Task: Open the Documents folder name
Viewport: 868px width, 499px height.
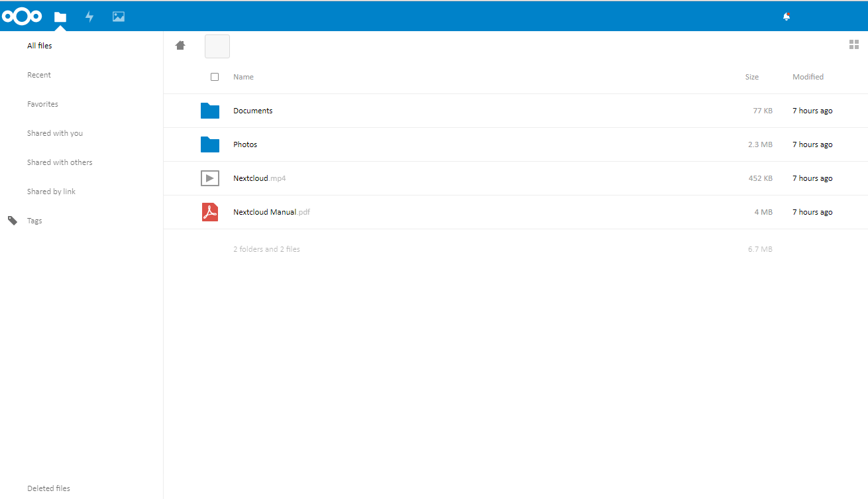Action: (x=253, y=111)
